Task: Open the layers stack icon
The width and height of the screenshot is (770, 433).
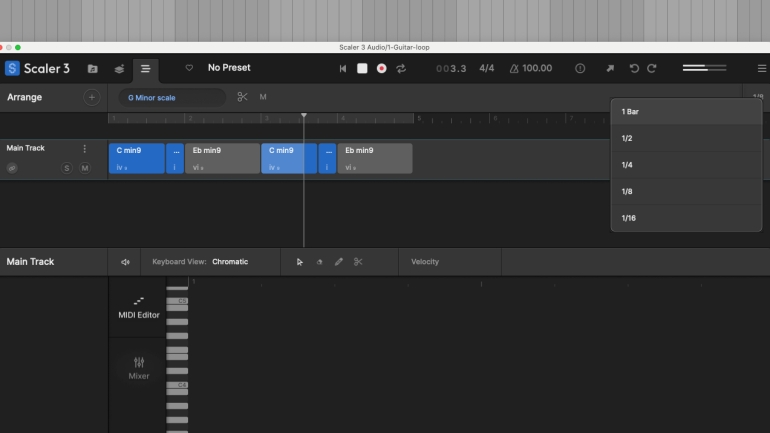Action: (119, 69)
